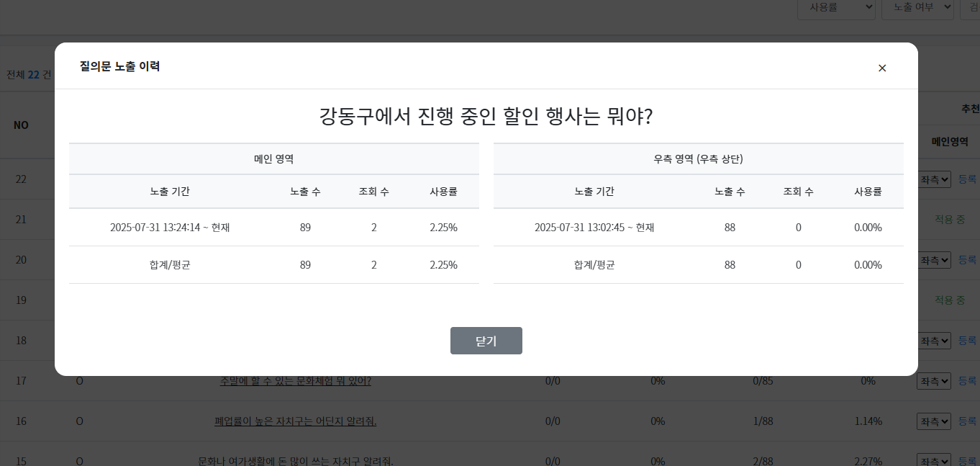Click the 메인 영역 table header in dialog
The width and height of the screenshot is (980, 466).
(x=273, y=159)
